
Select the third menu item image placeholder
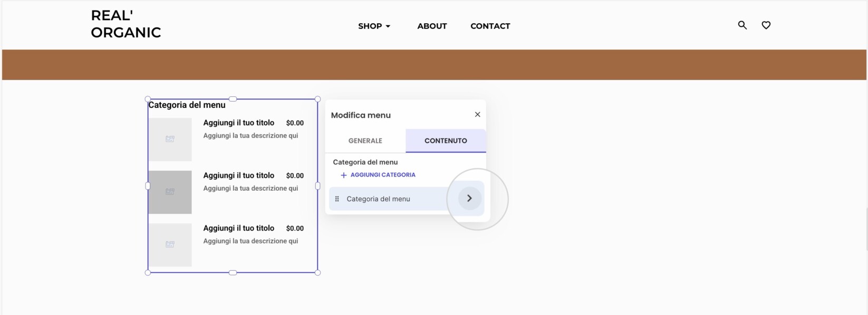[x=170, y=244]
